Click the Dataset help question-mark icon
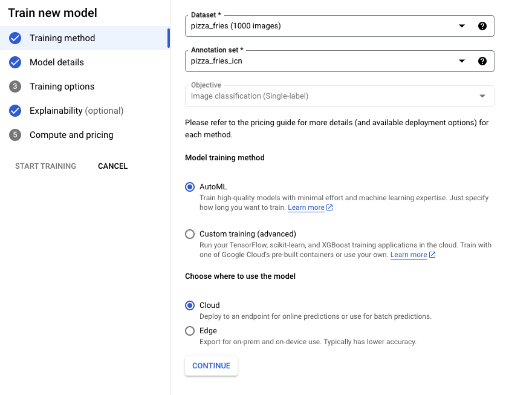 482,26
